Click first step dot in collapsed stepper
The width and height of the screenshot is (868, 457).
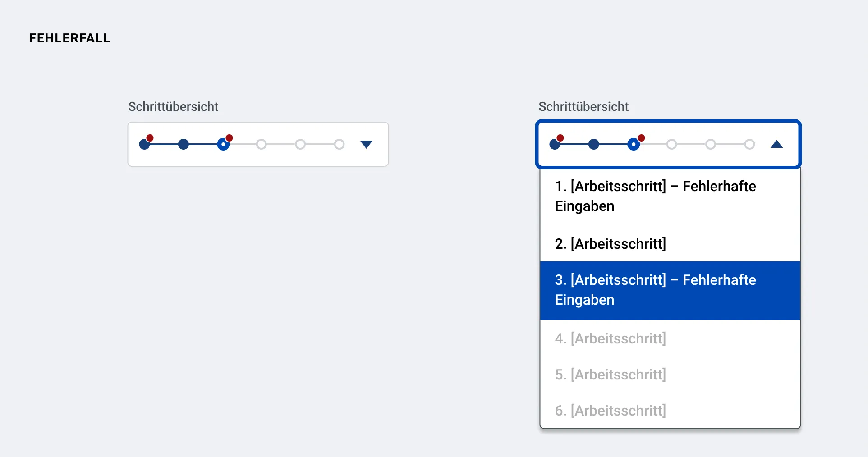click(144, 144)
